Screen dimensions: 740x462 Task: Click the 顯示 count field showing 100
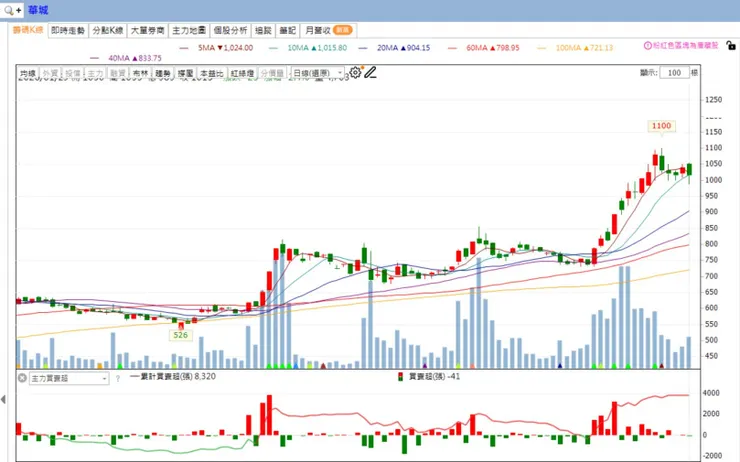point(674,73)
